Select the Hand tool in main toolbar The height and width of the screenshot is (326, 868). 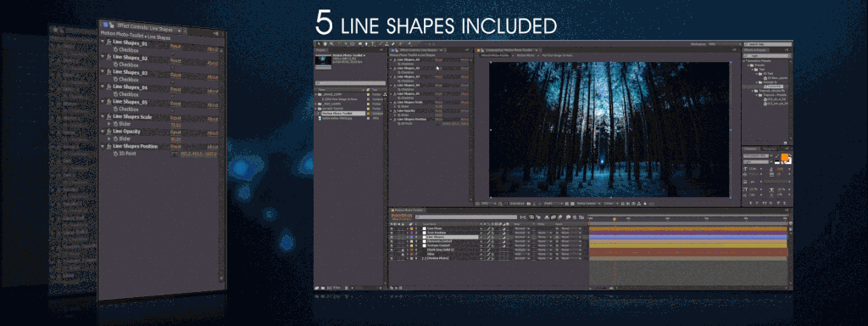tap(325, 44)
